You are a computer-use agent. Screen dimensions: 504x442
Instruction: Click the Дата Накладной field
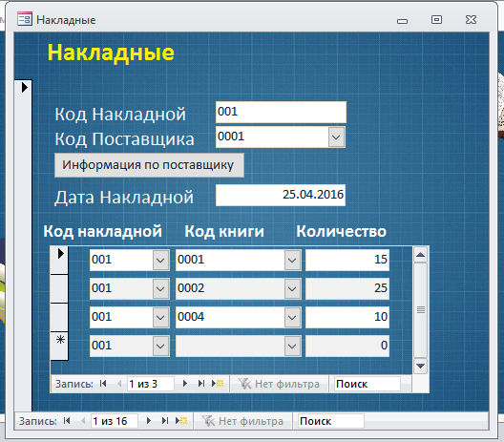pyautogui.click(x=281, y=195)
